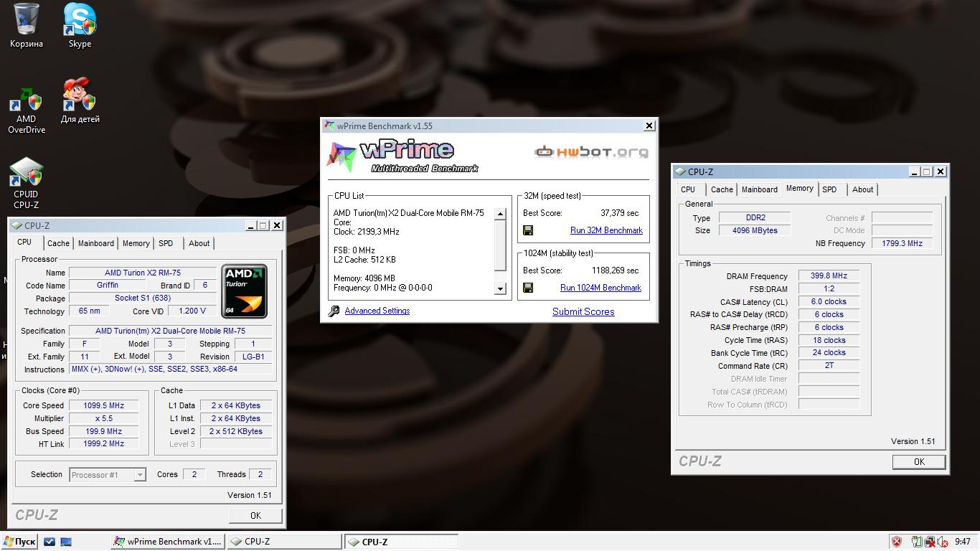Click the Submit Scores link
The width and height of the screenshot is (980, 551).
tap(583, 311)
